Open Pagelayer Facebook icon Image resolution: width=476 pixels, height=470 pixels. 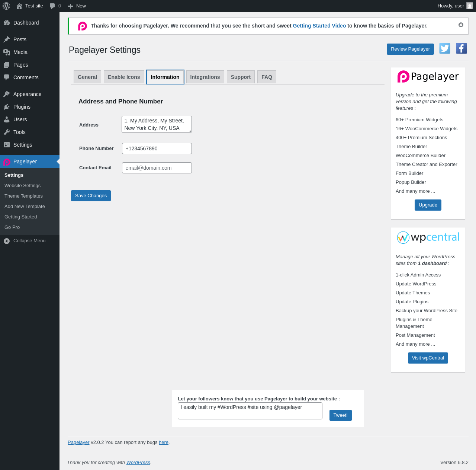[461, 48]
